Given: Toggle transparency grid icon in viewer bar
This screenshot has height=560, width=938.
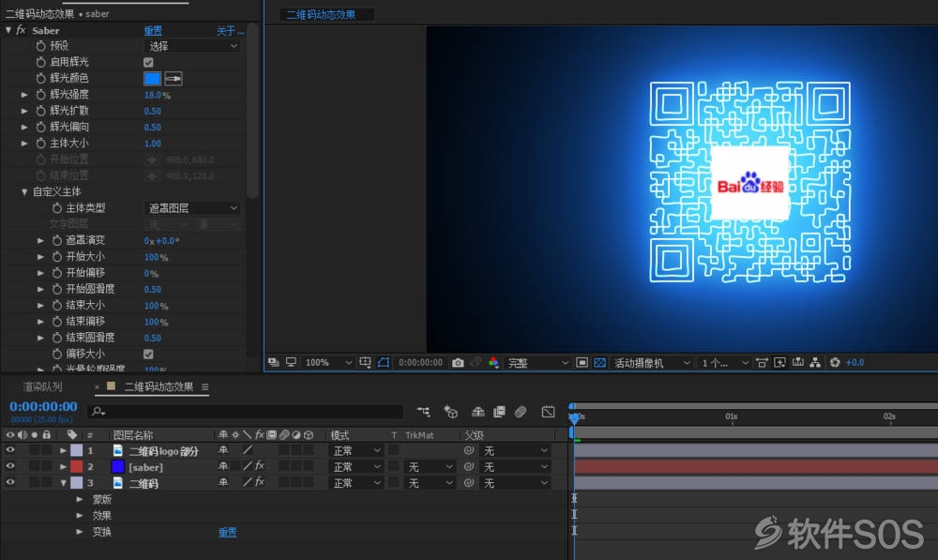Looking at the screenshot, I should 599,363.
